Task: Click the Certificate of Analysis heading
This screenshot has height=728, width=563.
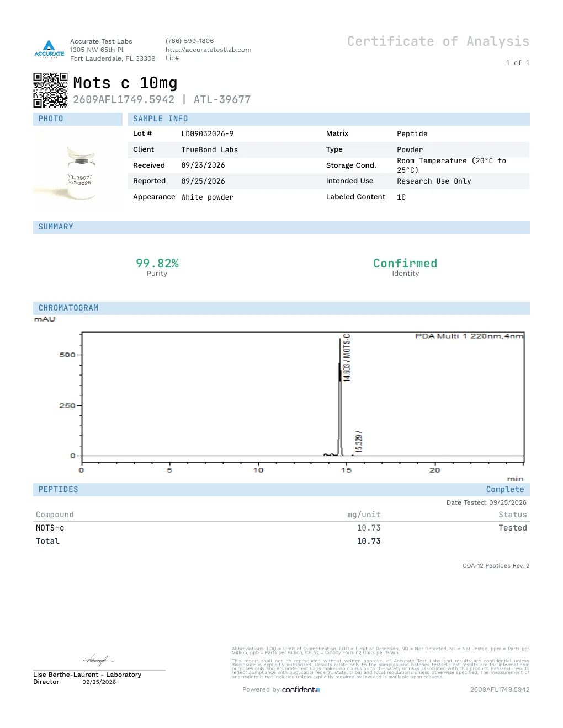Action: point(438,41)
